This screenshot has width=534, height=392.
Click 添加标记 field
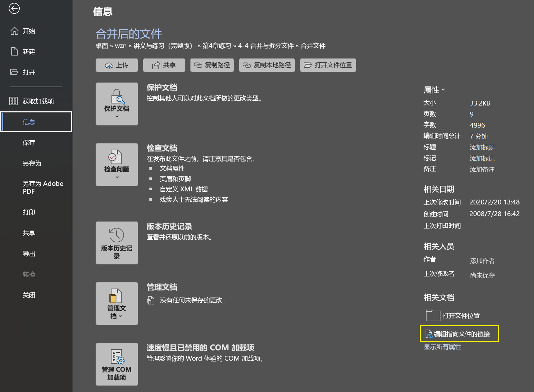[482, 159]
